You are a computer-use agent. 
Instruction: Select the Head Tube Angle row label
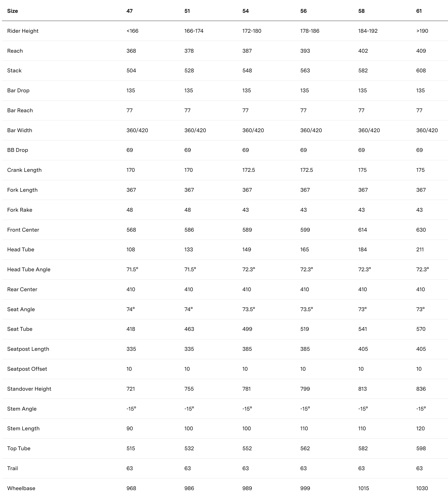tap(29, 269)
